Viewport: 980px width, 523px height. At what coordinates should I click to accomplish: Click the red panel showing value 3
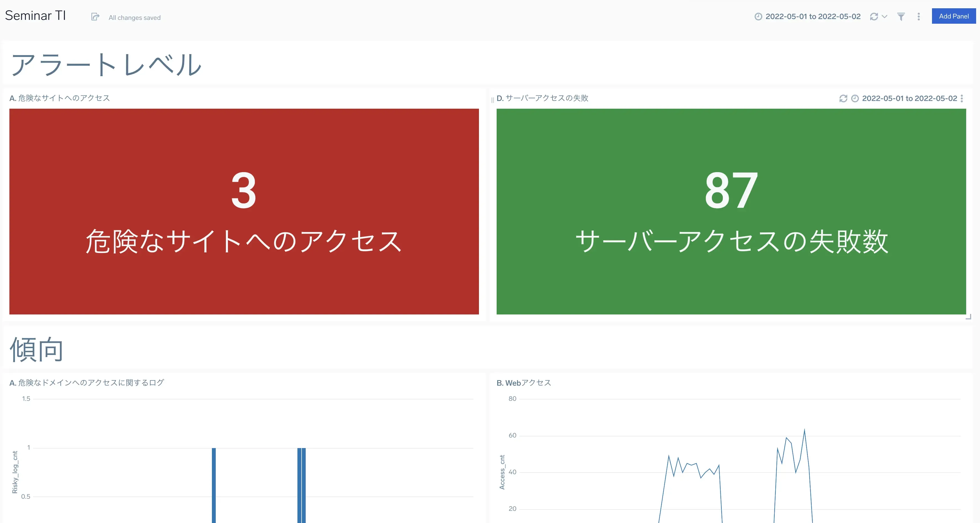coord(244,211)
